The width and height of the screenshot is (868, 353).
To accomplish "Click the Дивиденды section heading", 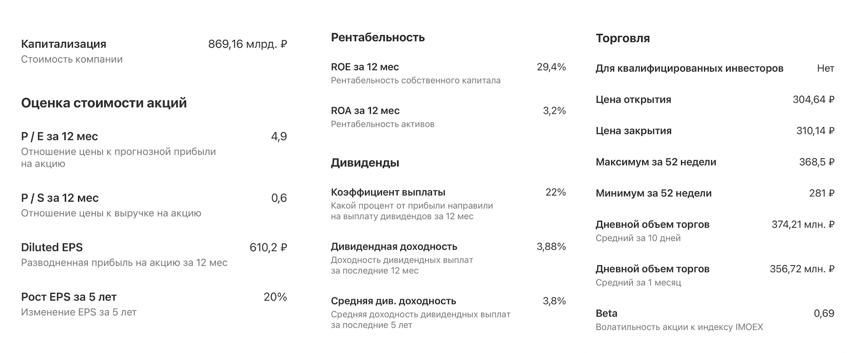I will 365,163.
